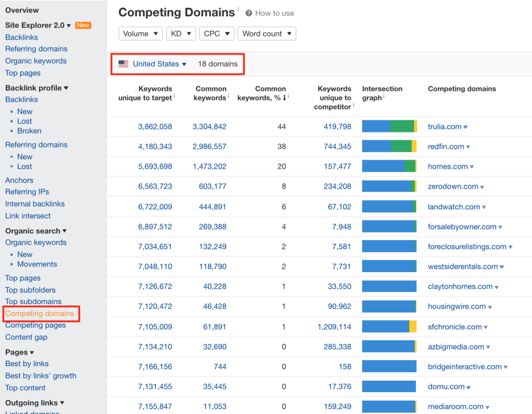532x414 pixels.
Task: Click info icon next to Keywords unique to competitor
Action: pyautogui.click(x=353, y=105)
